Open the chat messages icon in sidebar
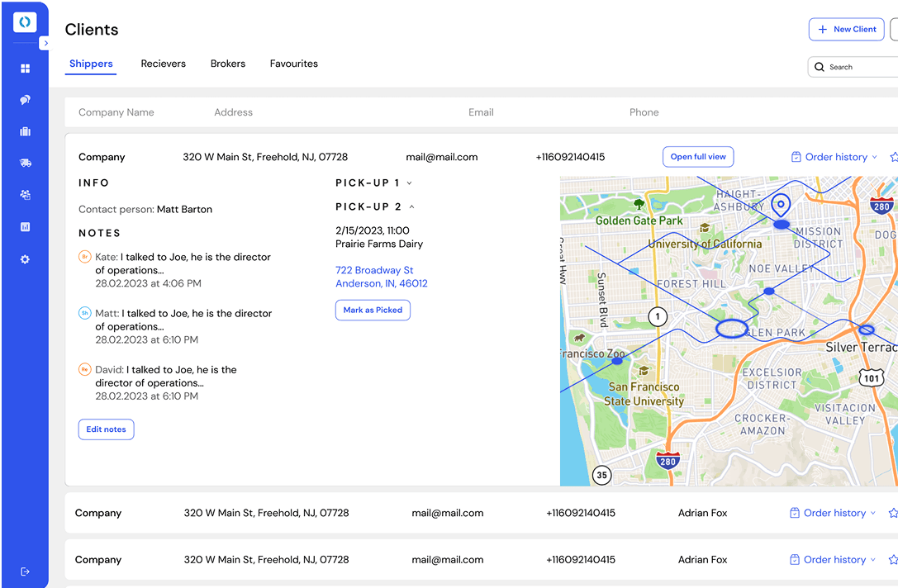 [25, 100]
